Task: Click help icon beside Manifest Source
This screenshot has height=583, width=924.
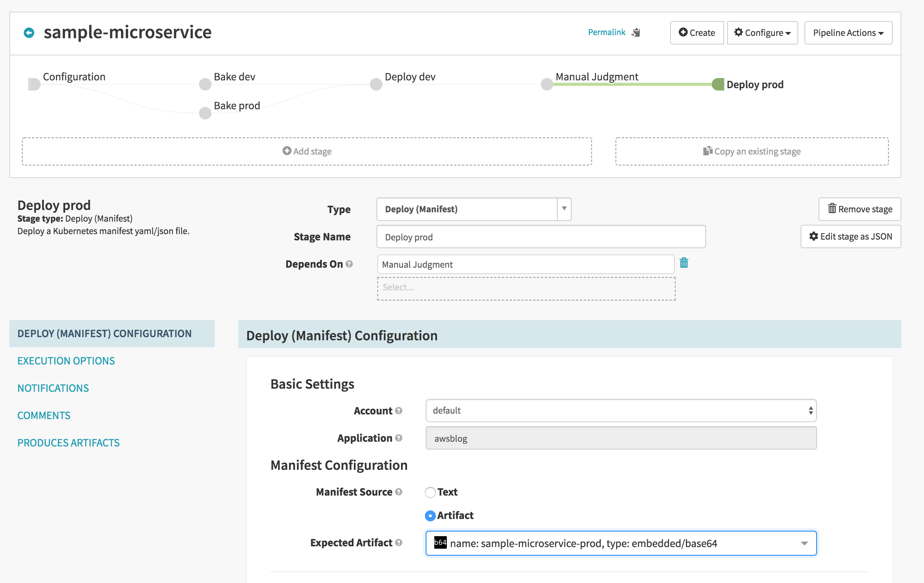Action: 399,492
